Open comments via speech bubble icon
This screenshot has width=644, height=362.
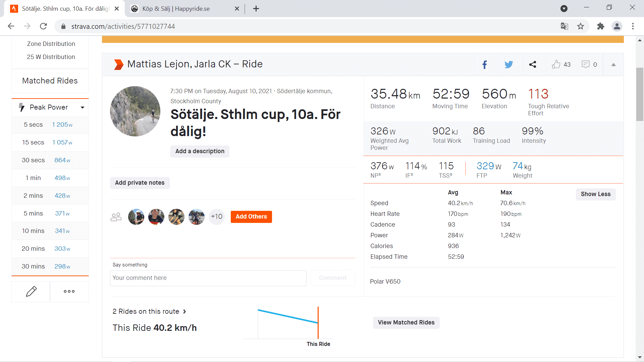585,64
